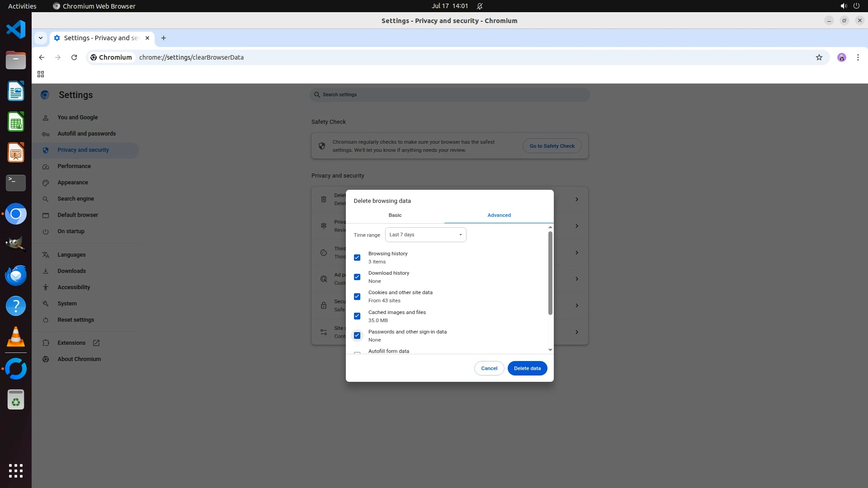Uncheck the Browsing history checkbox
This screenshot has width=868, height=488.
[357, 258]
